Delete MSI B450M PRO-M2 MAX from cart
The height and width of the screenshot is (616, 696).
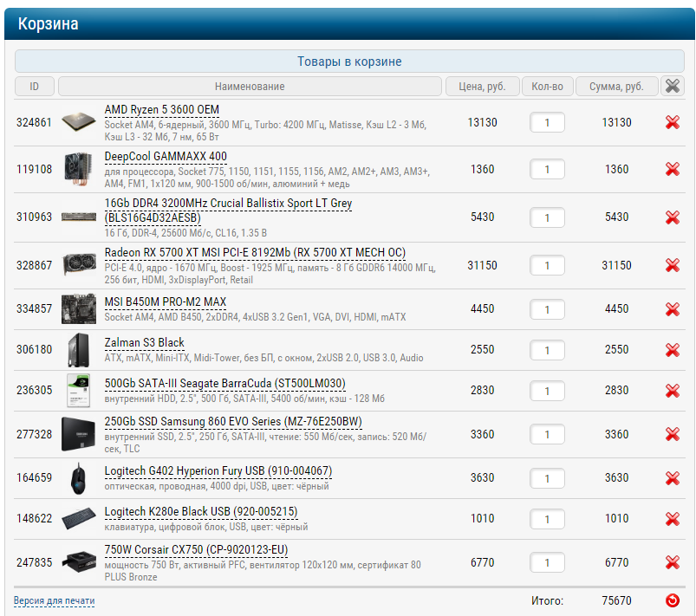point(673,309)
